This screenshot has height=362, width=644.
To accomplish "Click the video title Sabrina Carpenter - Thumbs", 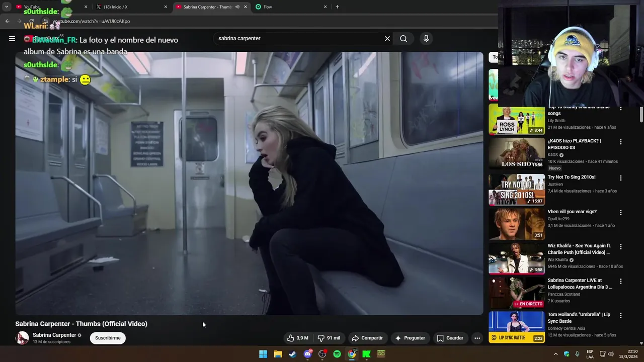I will coord(81,324).
